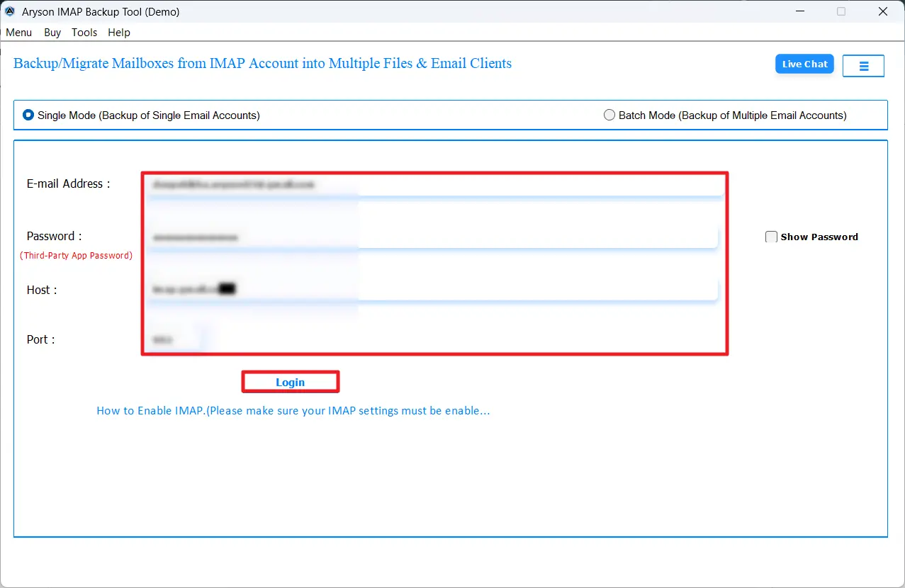Click the Aryson app icon in title bar
905x588 pixels.
pos(10,11)
